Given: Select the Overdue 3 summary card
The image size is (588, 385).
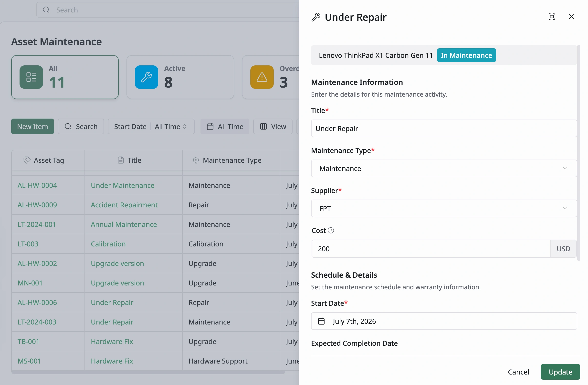Looking at the screenshot, I should (271, 77).
